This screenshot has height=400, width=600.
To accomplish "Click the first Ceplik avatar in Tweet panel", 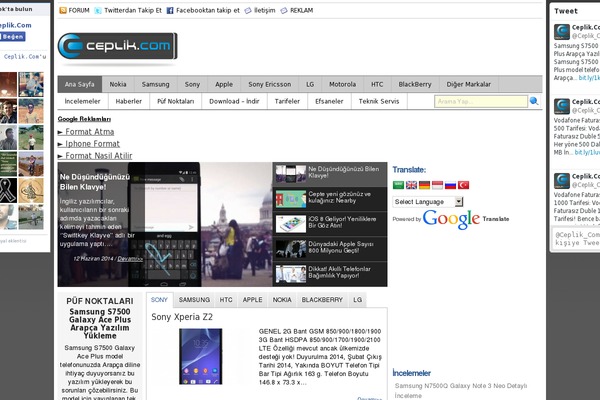I will 562,32.
